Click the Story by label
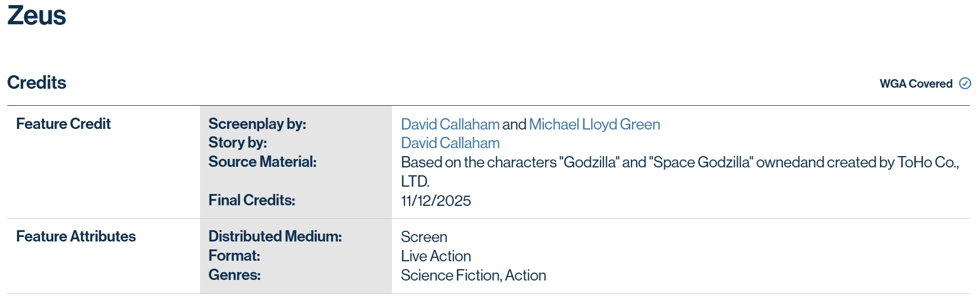Viewport: 980px width, 302px height. 237,143
